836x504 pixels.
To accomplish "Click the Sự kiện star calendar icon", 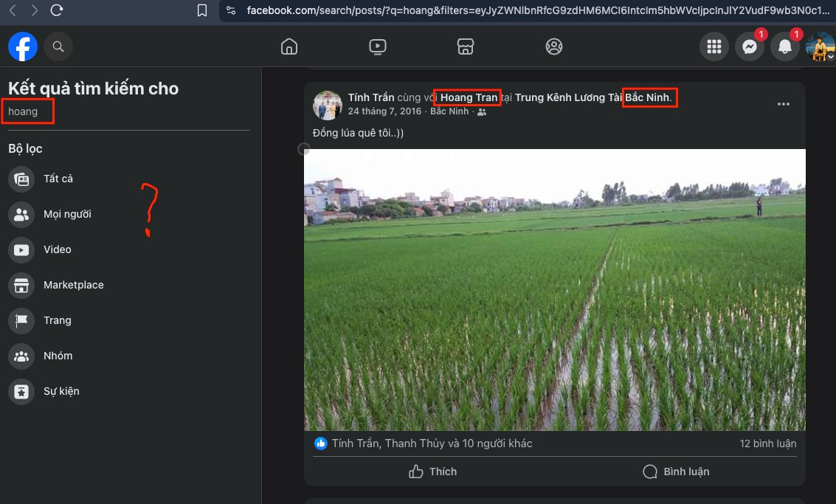I will (21, 391).
